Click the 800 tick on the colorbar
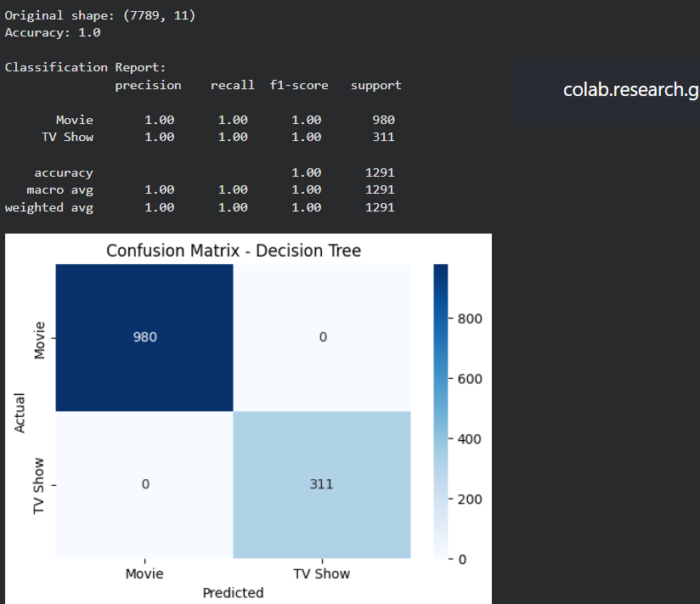Viewport: 700px width, 604px height. [x=469, y=319]
